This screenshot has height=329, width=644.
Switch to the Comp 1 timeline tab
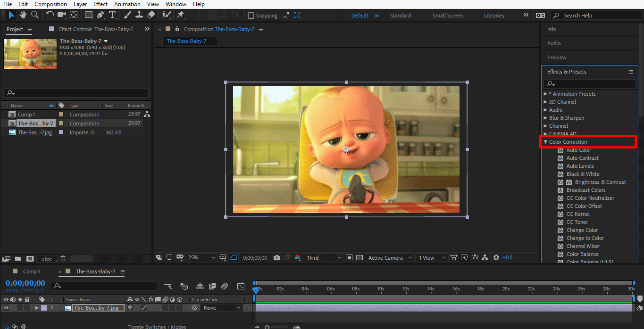(31, 271)
